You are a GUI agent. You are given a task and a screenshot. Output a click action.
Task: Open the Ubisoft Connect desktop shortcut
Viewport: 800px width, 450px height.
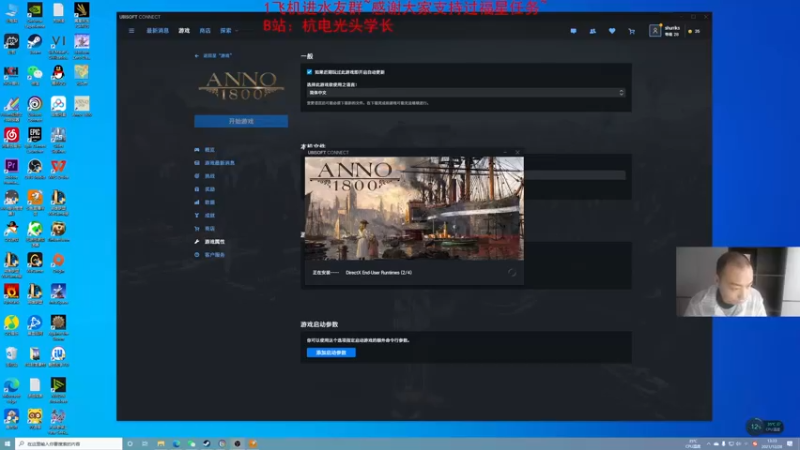[35, 108]
